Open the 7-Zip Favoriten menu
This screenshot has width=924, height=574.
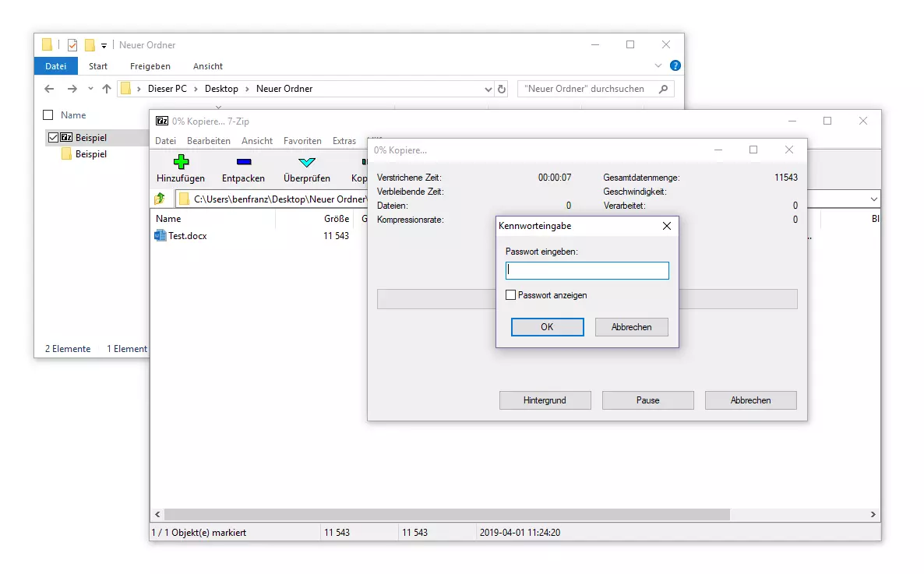click(x=302, y=141)
